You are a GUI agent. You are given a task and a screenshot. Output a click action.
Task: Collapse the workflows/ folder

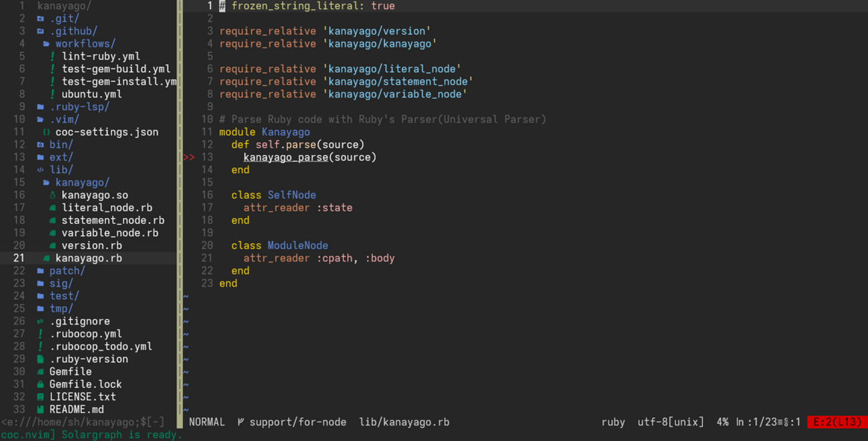(x=85, y=44)
